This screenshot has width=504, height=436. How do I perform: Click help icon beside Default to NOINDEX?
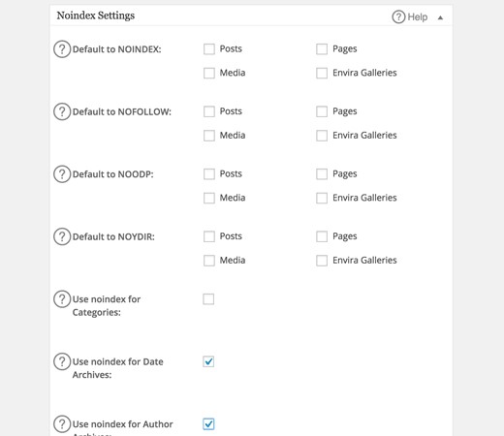62,49
